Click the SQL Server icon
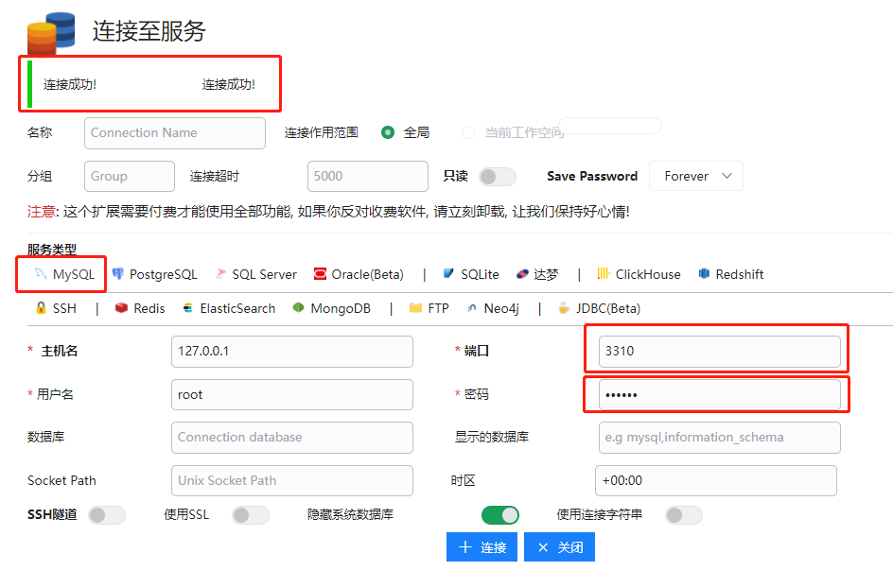Image resolution: width=893 pixels, height=588 pixels. point(221,274)
